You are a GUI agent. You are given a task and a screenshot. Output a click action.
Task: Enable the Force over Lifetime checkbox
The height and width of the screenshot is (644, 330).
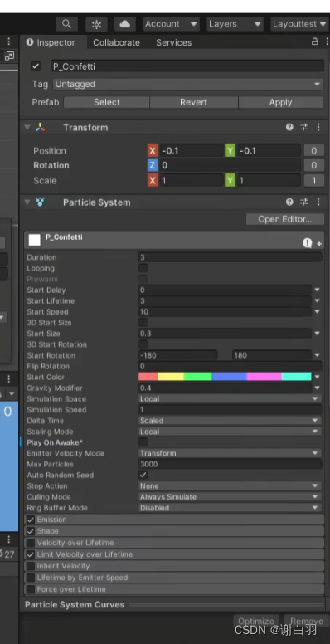[x=31, y=589]
